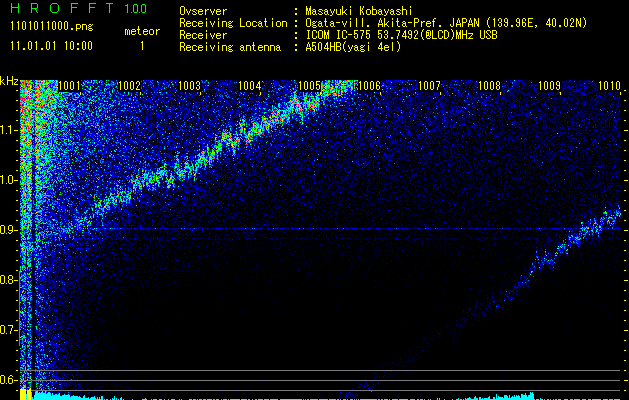Click the meteor label

[x=142, y=31]
